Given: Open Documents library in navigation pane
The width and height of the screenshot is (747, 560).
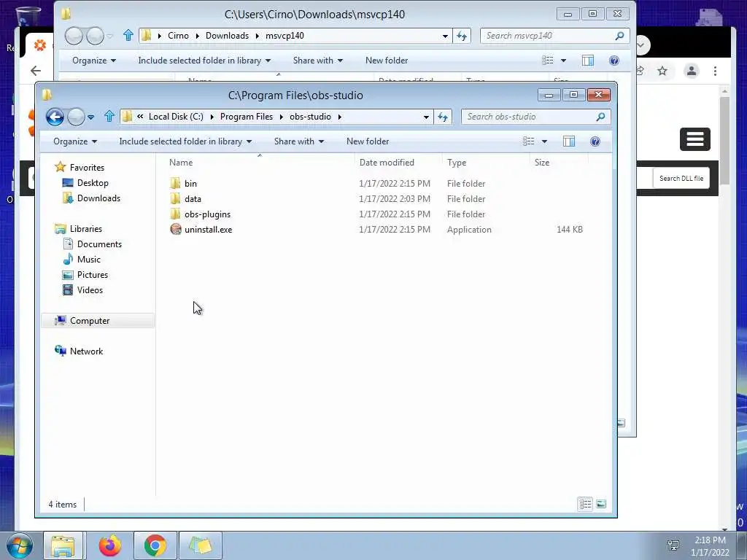Looking at the screenshot, I should (x=99, y=244).
